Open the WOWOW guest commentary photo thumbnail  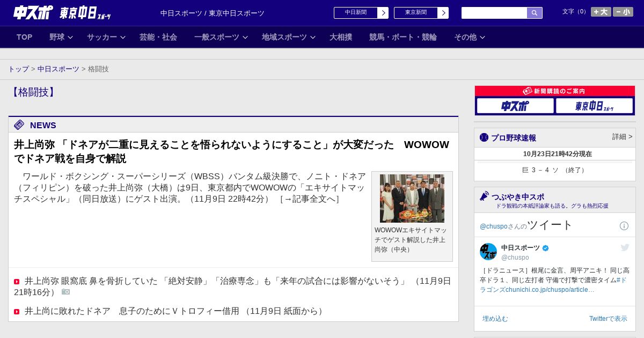click(412, 199)
